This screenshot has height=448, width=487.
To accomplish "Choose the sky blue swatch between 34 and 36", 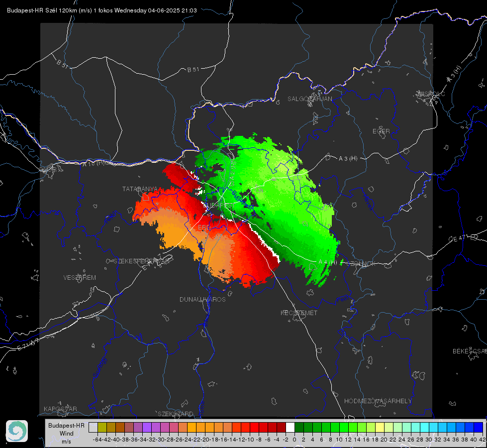I will tap(452, 427).
